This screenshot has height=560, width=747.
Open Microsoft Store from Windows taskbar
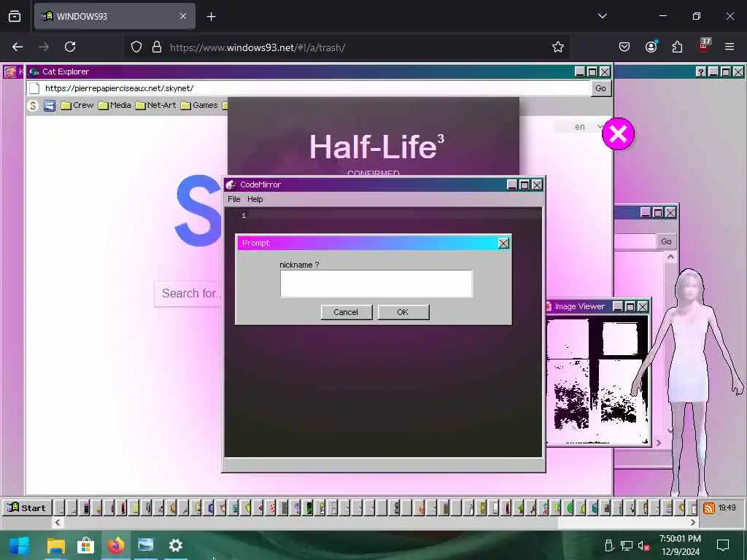[86, 545]
